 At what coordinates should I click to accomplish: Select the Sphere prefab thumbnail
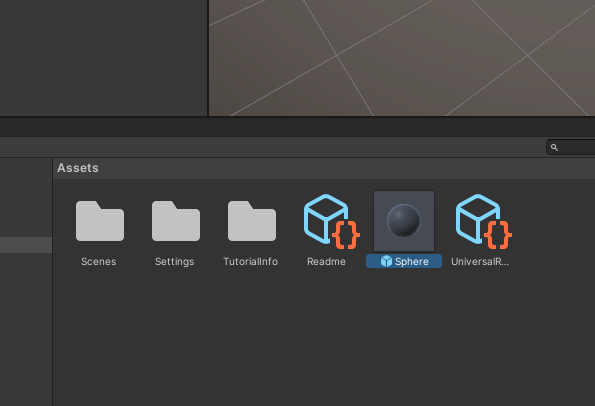(404, 221)
